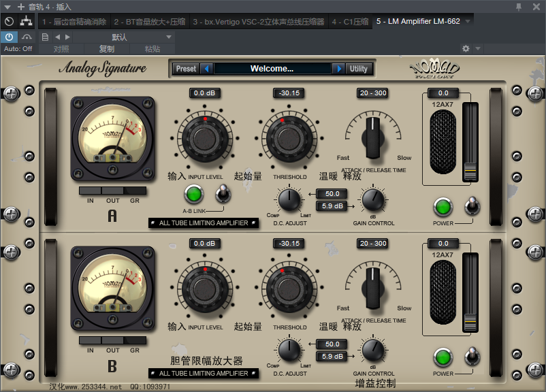Viewport: 546px width, 392px height.
Task: Click channel A 12AX7 tube fader
Action: pyautogui.click(x=470, y=171)
